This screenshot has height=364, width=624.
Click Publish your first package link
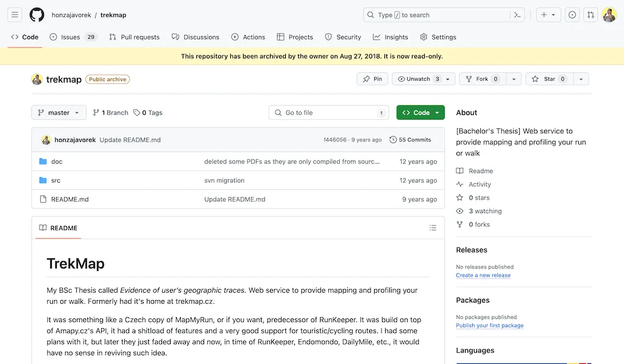tap(489, 326)
